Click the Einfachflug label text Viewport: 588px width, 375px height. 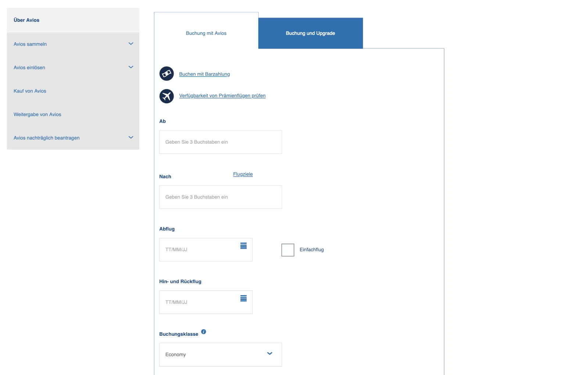coord(312,250)
